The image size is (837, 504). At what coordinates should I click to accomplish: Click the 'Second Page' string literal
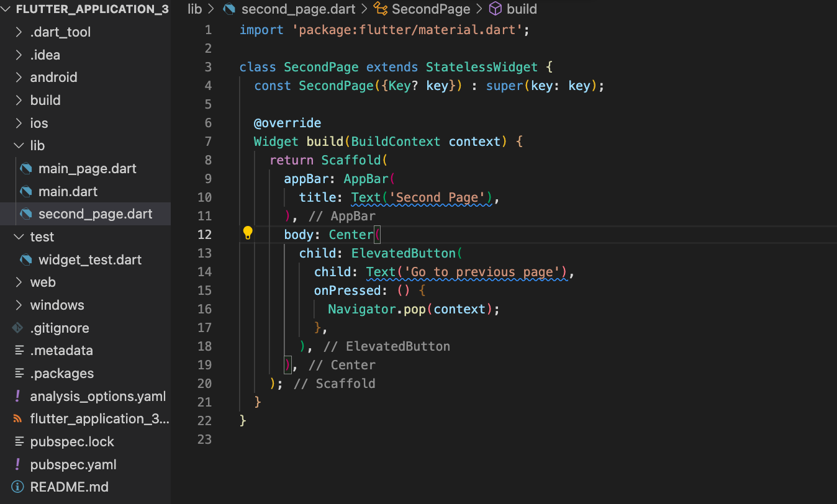438,197
